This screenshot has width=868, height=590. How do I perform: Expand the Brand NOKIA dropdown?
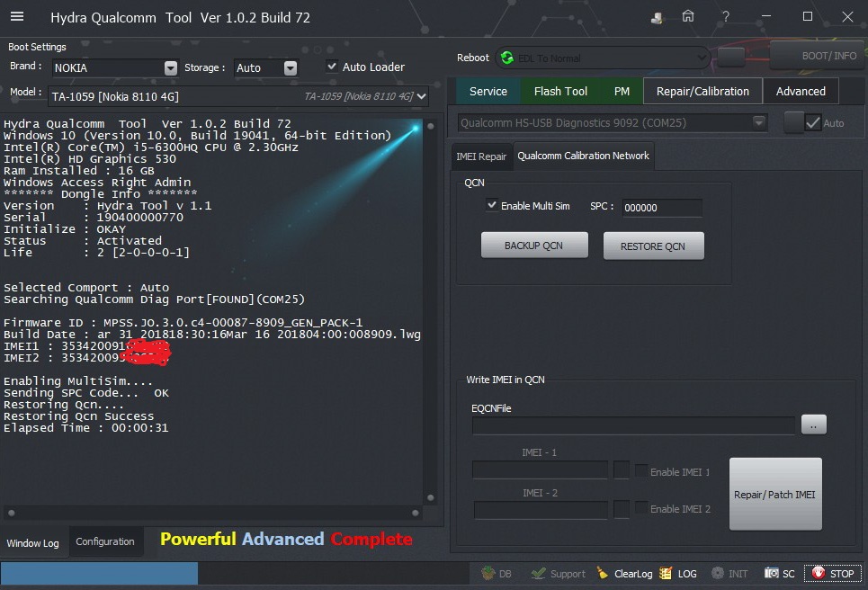click(171, 68)
